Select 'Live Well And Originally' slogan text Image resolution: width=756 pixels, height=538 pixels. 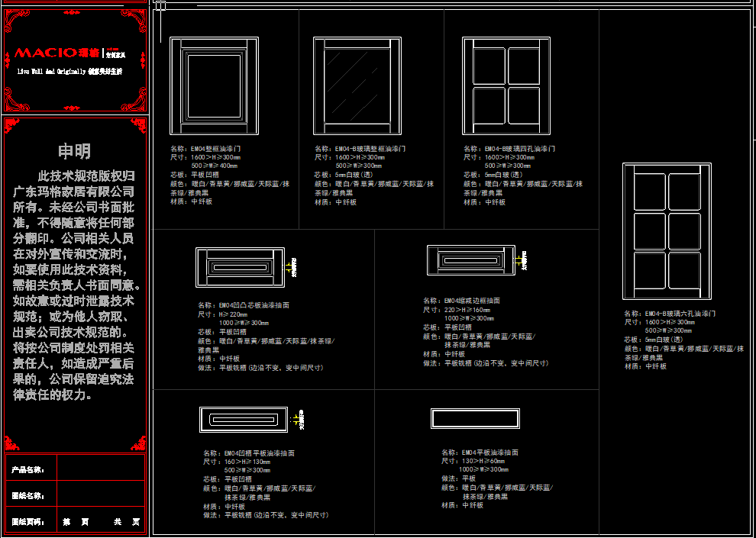click(x=69, y=71)
